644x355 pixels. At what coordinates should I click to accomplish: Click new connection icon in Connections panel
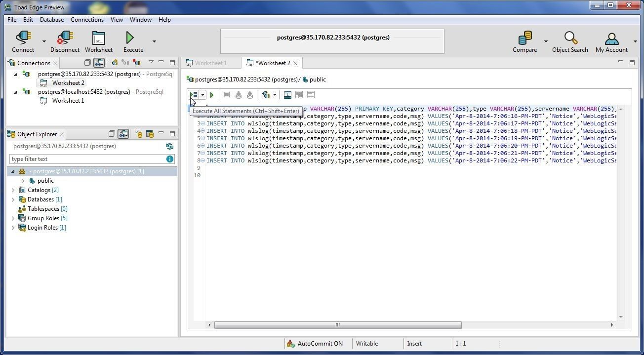point(114,63)
